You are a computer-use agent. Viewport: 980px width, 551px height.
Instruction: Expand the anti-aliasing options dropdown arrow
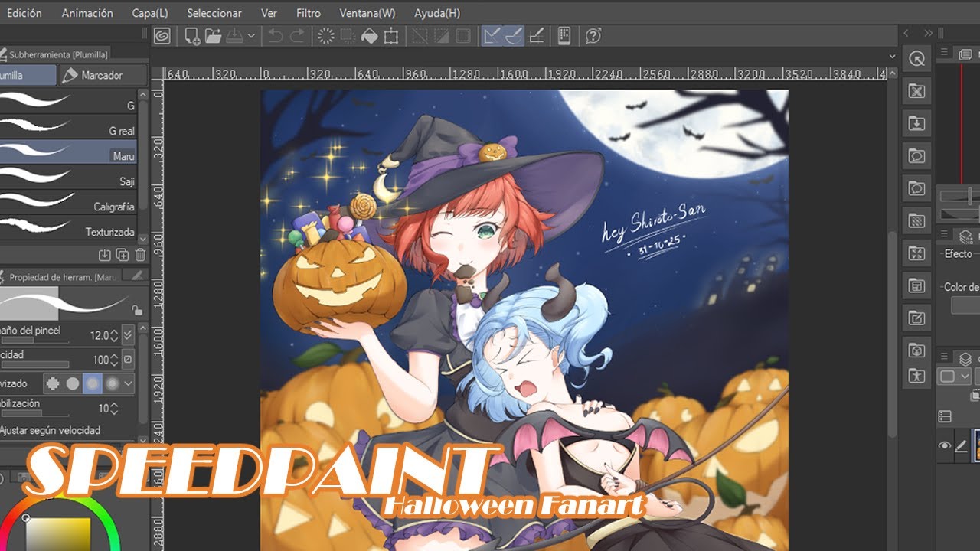(128, 383)
